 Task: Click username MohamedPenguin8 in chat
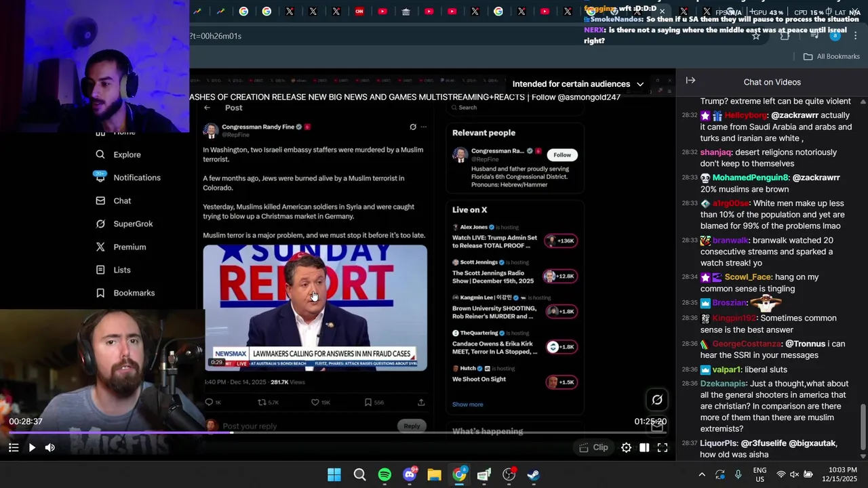(751, 178)
